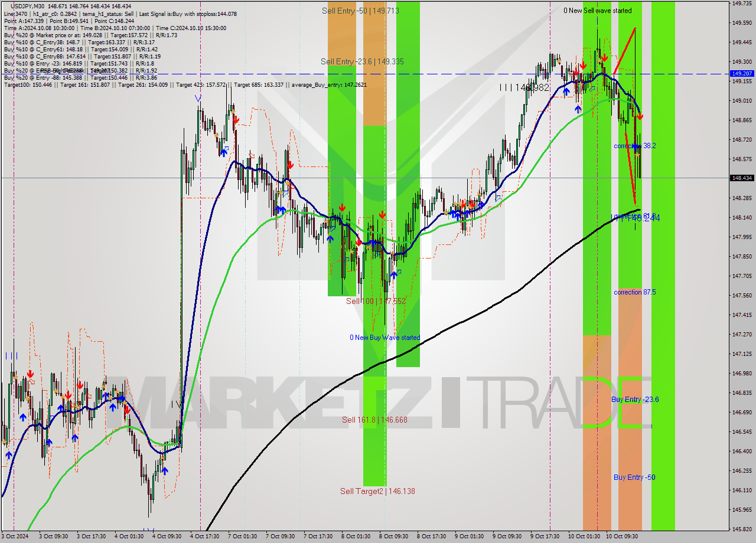Click the current price tag 148.434
The image size is (756, 543).
point(742,178)
